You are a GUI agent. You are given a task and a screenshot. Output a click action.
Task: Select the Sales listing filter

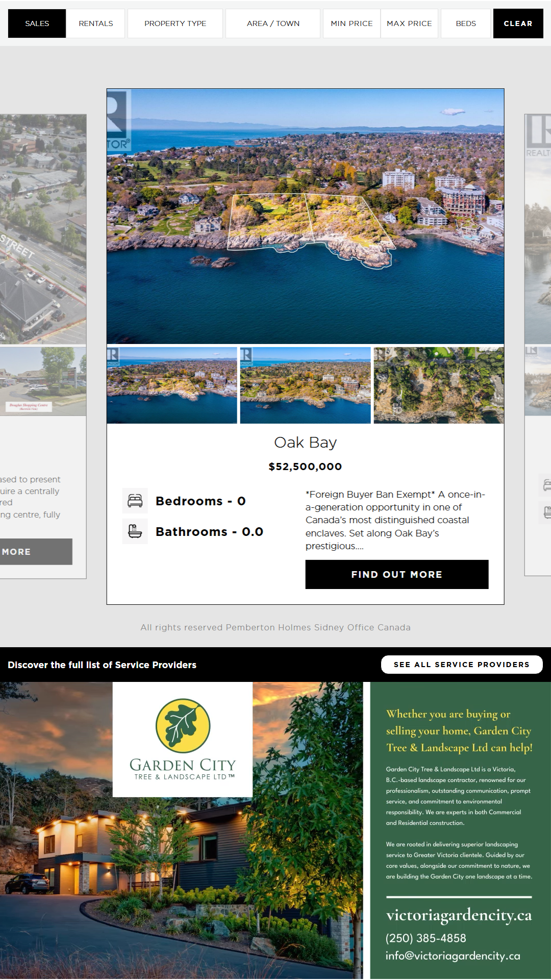[37, 23]
